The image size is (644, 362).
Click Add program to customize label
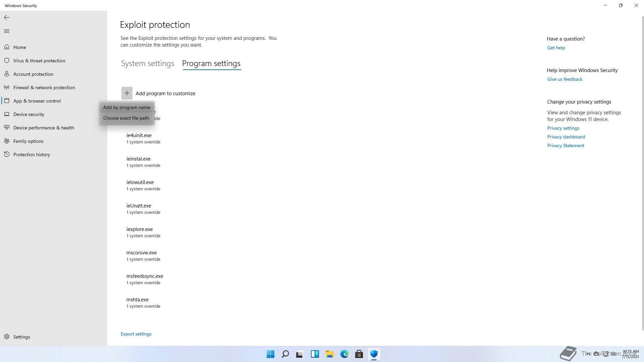coord(165,94)
